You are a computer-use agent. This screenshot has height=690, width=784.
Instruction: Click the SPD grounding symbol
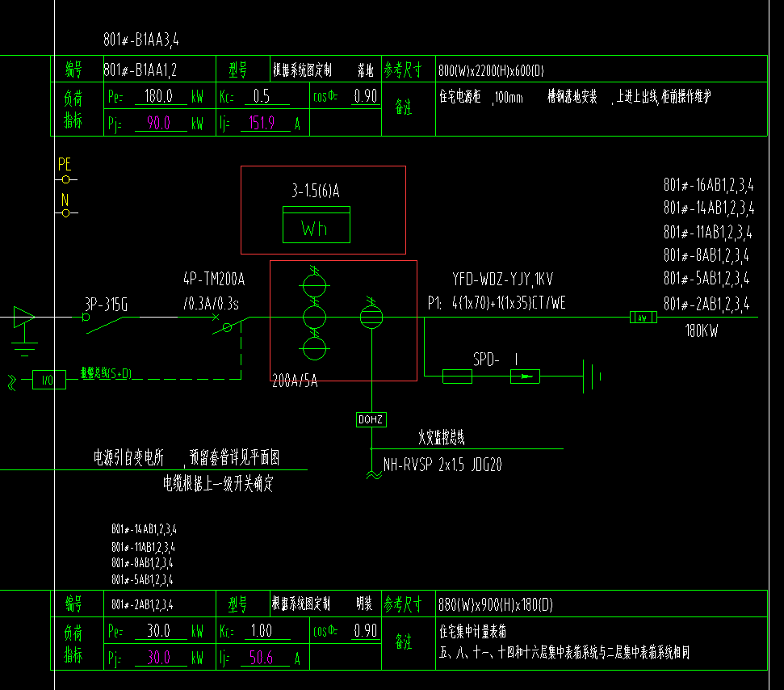click(592, 377)
